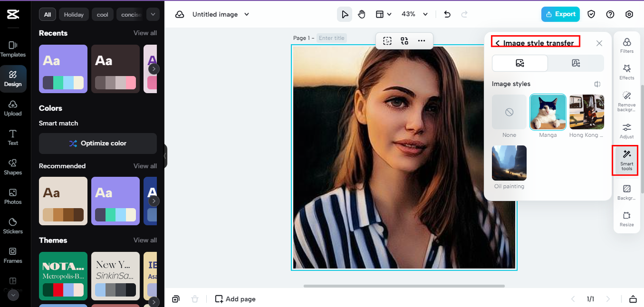Duplicate page icon in bottom bar
644x307 pixels.
coord(176,299)
